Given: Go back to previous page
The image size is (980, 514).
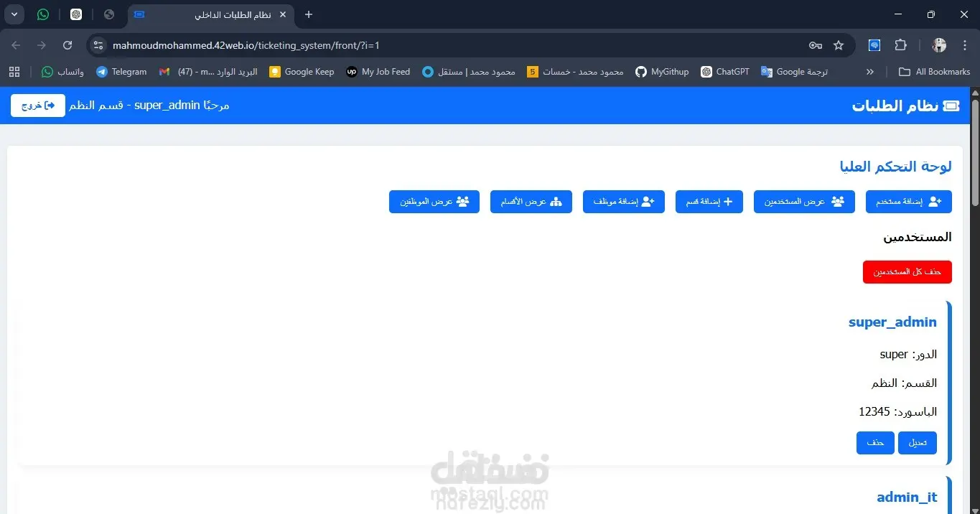Looking at the screenshot, I should pos(17,45).
